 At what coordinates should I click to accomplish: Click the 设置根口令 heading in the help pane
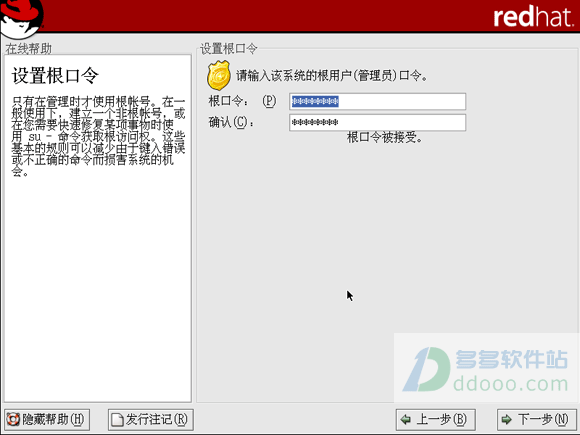[x=55, y=75]
